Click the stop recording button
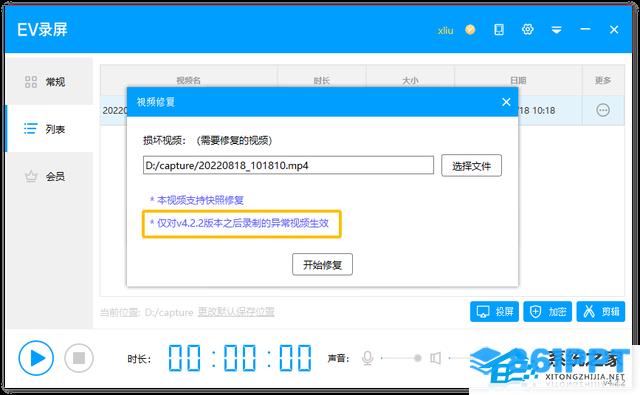The image size is (640, 395). [79, 358]
